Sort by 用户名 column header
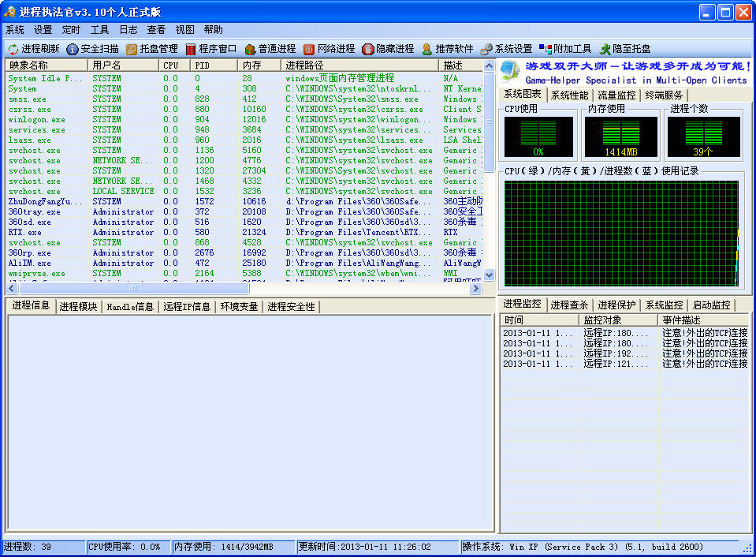The width and height of the screenshot is (756, 557). [123, 65]
